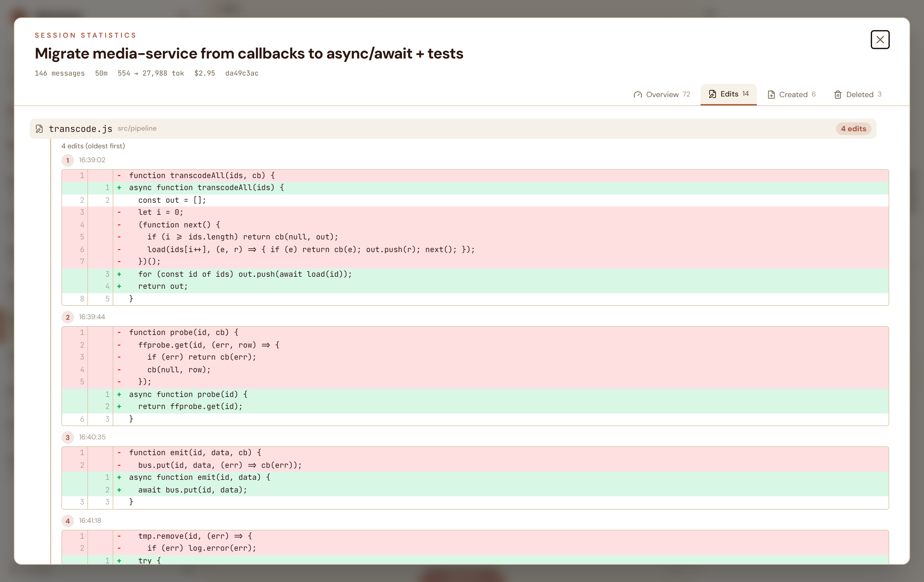Click the src/pipeline path label
Viewport: 924px width, 582px height.
pos(137,128)
